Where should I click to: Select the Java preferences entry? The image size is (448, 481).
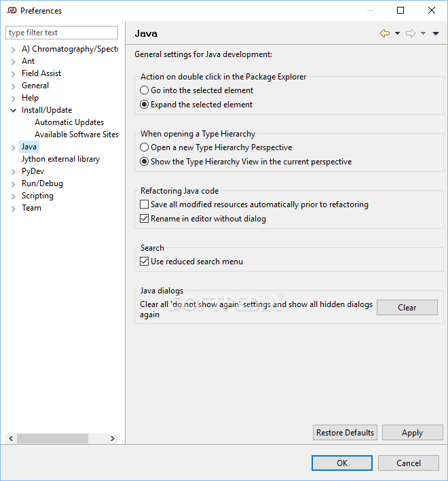29,147
